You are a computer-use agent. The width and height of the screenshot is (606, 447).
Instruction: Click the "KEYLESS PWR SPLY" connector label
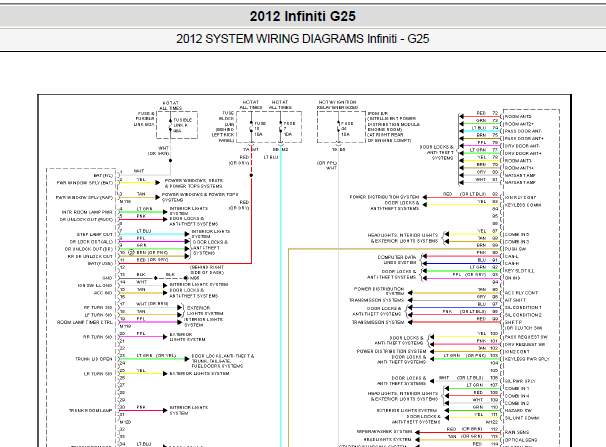527,359
